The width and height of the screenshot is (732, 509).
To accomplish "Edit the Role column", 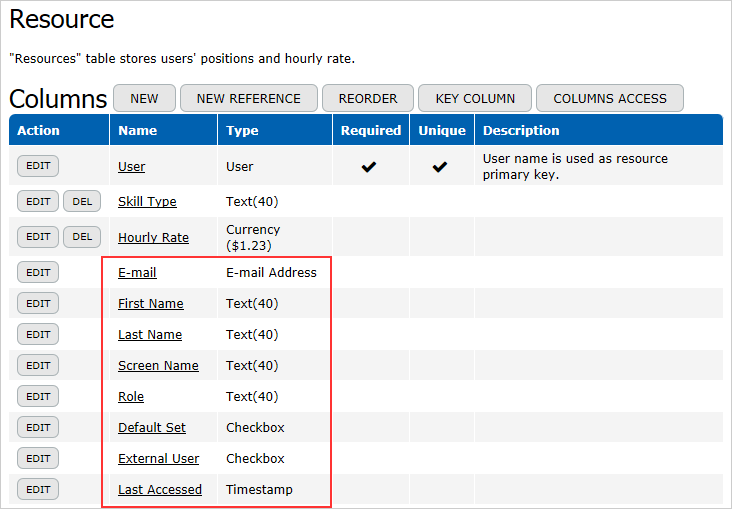I will click(38, 396).
